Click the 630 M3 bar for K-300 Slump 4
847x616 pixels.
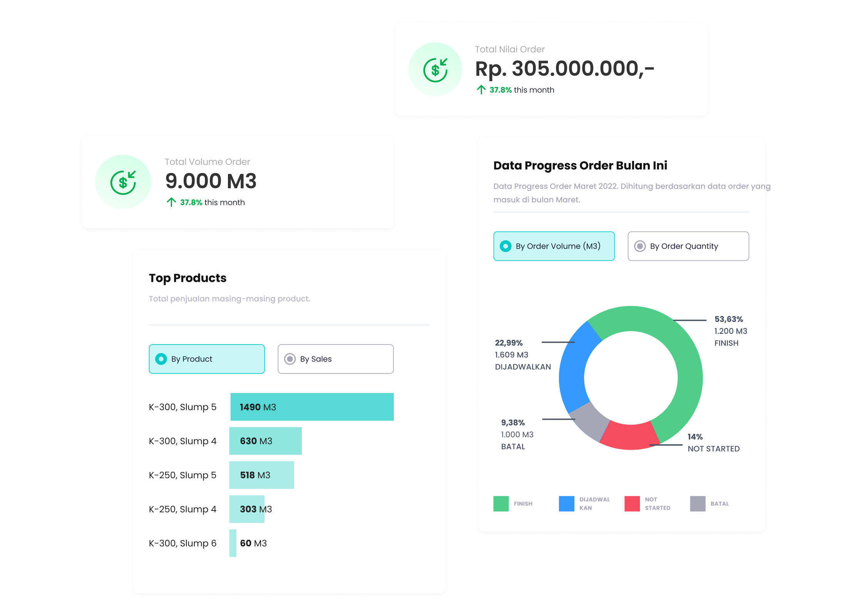pyautogui.click(x=266, y=441)
